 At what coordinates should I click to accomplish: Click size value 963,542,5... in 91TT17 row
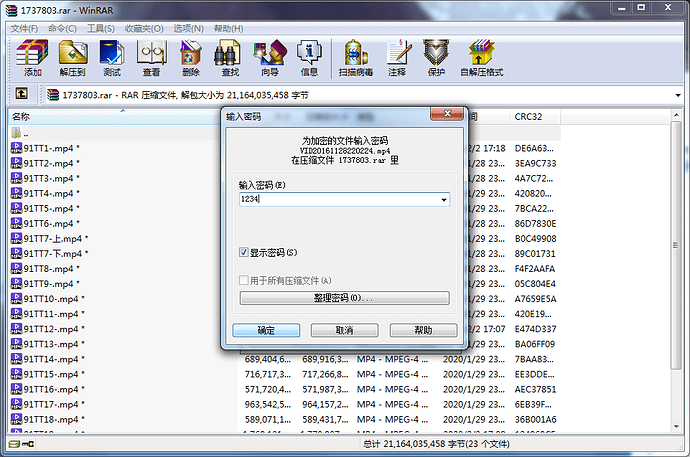(268, 404)
